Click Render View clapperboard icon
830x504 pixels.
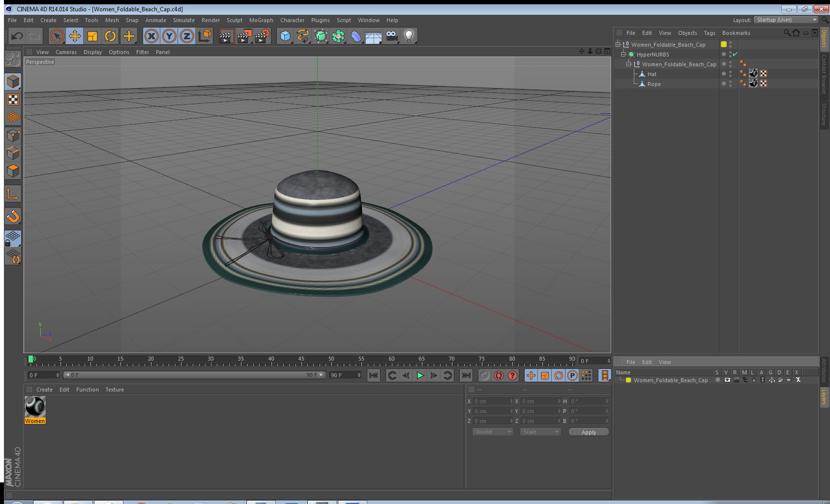click(226, 36)
